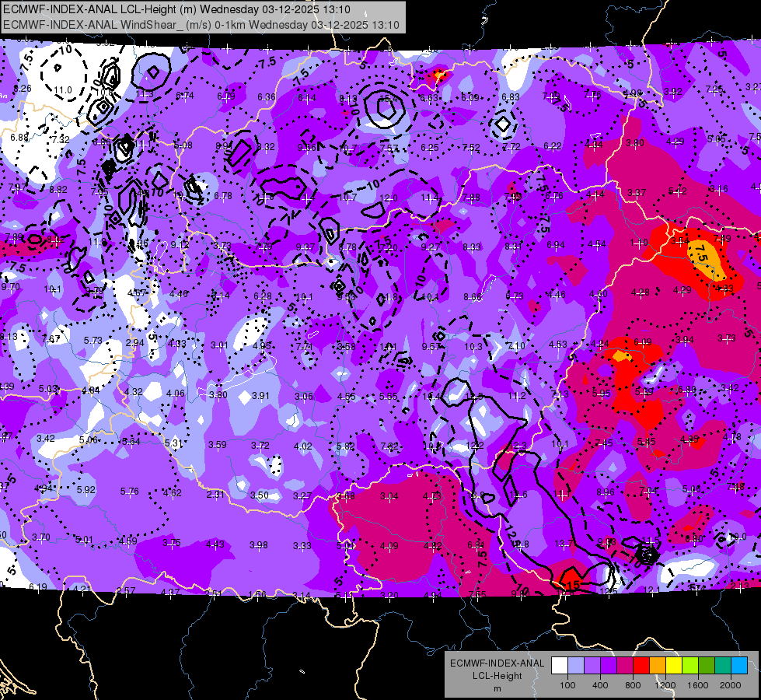
Task: Click the LCL-Height title line at top
Action: 176,9
